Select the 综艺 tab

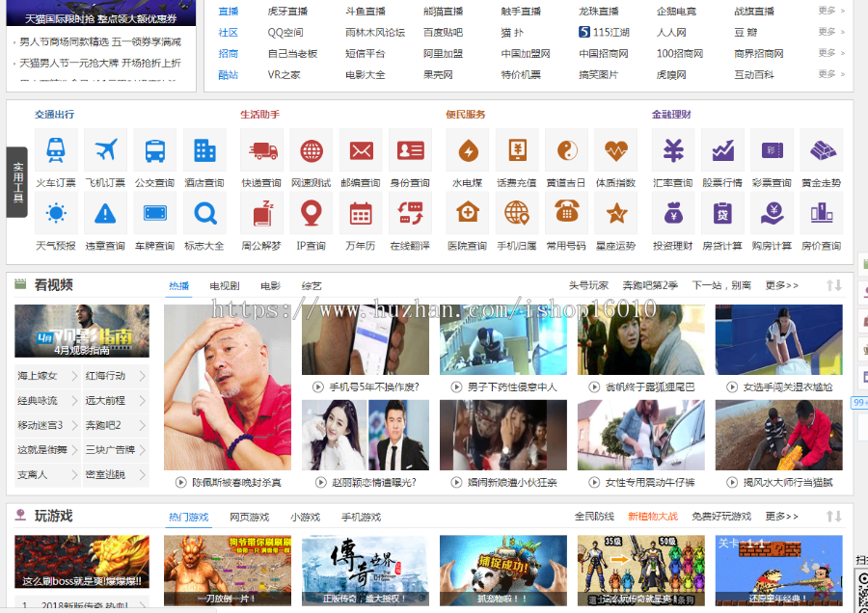pyautogui.click(x=312, y=286)
